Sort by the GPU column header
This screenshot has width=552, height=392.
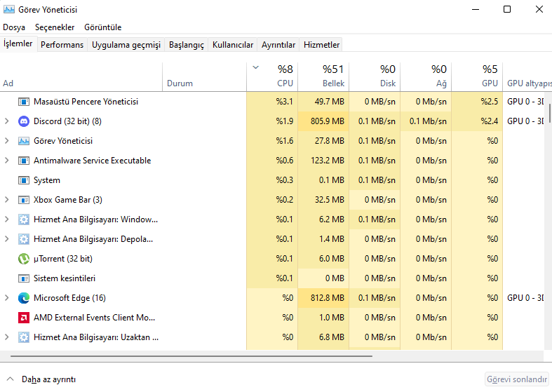point(477,77)
